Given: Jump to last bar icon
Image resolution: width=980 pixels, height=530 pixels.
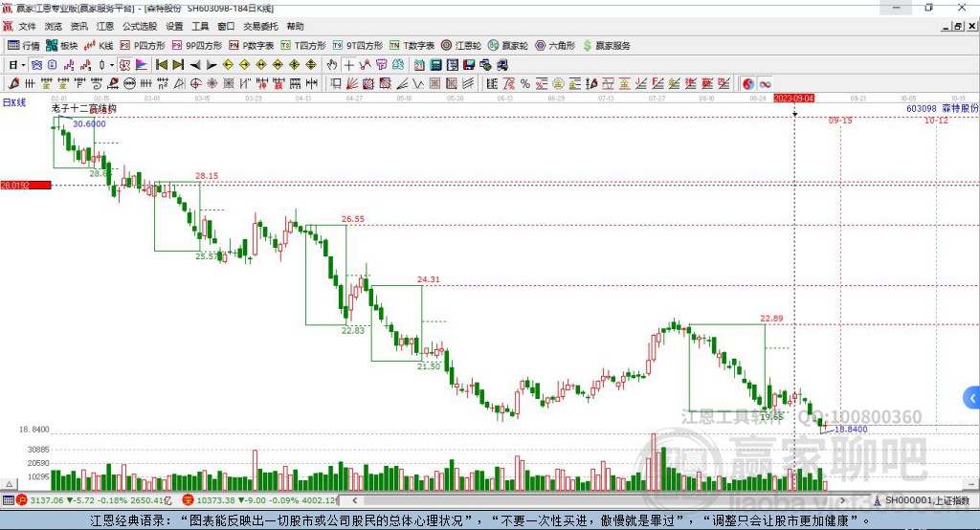Looking at the screenshot, I should click(x=178, y=65).
